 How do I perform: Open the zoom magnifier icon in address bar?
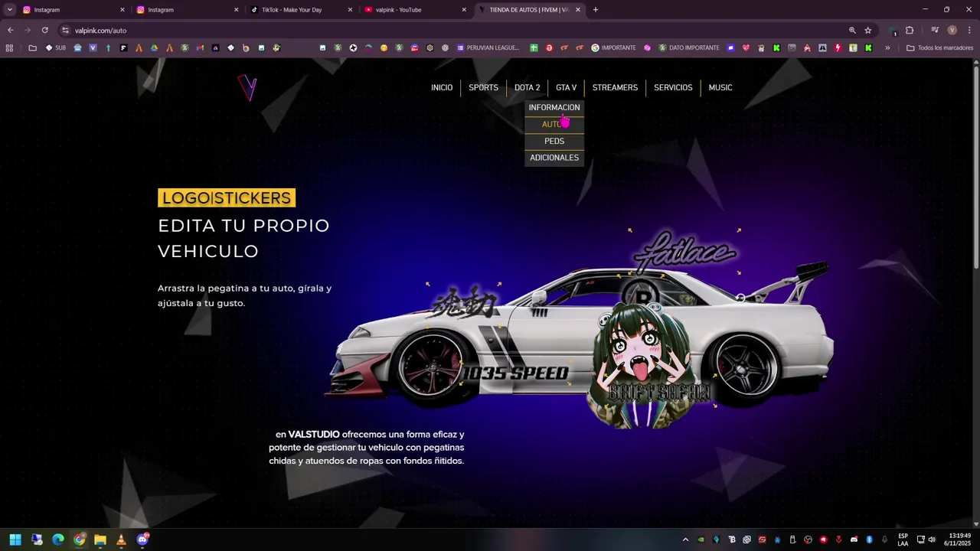[x=852, y=31]
